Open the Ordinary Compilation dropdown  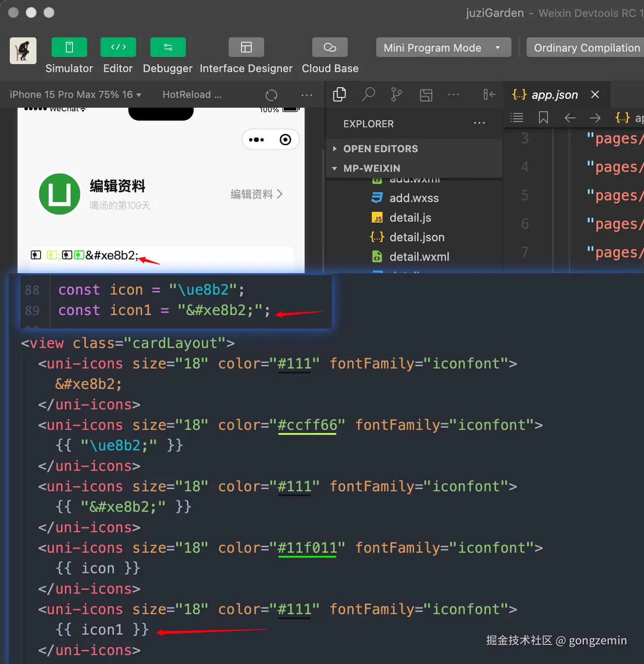coord(585,48)
